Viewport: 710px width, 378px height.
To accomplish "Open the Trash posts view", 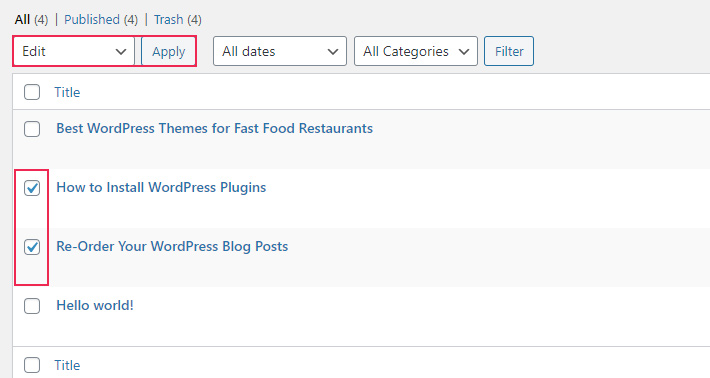I will click(168, 19).
